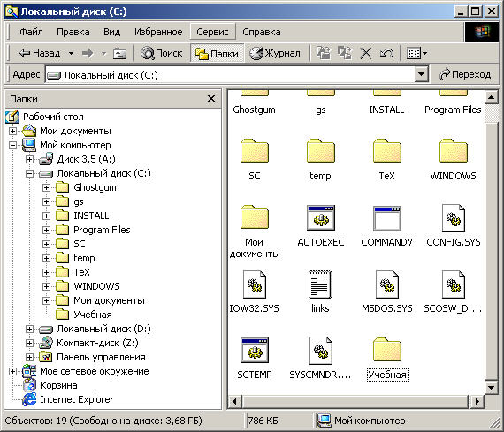Click the Undo toolbar icon
504x432 pixels.
(x=386, y=53)
